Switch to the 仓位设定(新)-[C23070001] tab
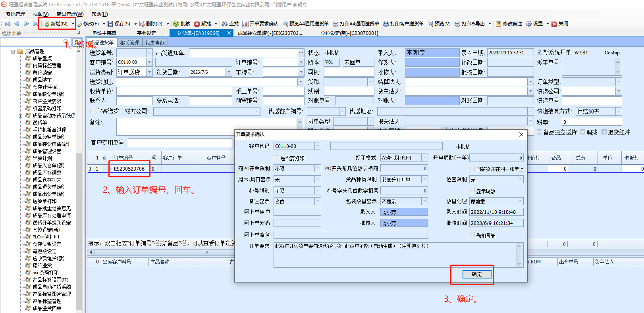Screen dimensions: 644x313 [349, 33]
